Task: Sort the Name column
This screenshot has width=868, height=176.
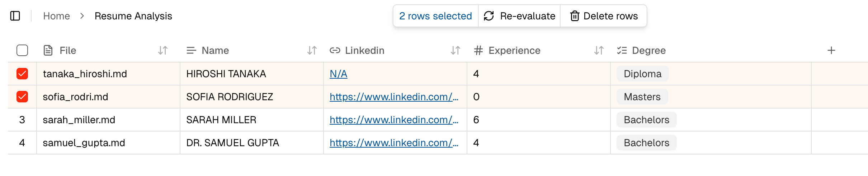Action: coord(312,50)
